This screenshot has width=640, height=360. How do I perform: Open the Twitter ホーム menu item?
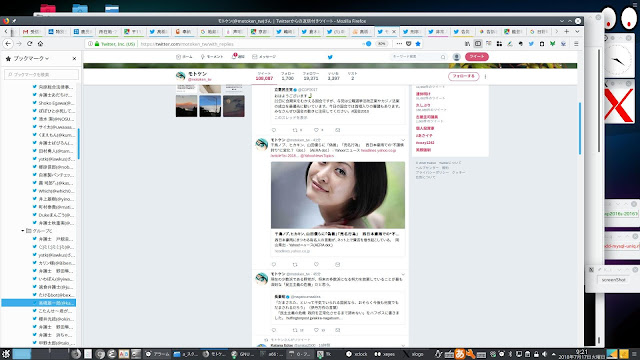(x=184, y=57)
